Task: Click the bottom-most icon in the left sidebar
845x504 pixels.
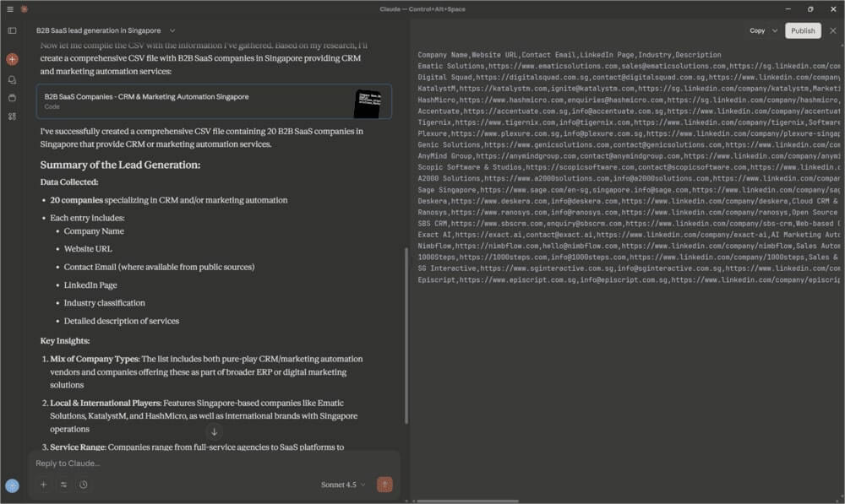Action: (10, 122)
